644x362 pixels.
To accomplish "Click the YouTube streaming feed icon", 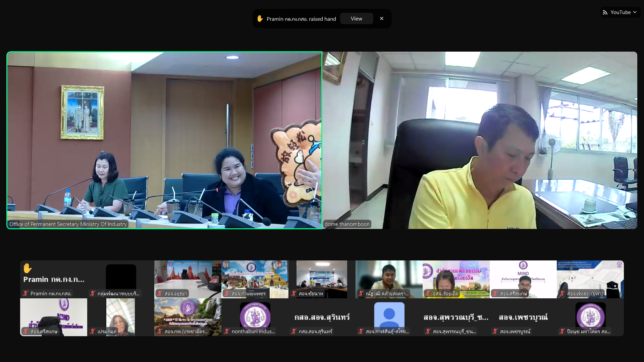I will (x=605, y=12).
